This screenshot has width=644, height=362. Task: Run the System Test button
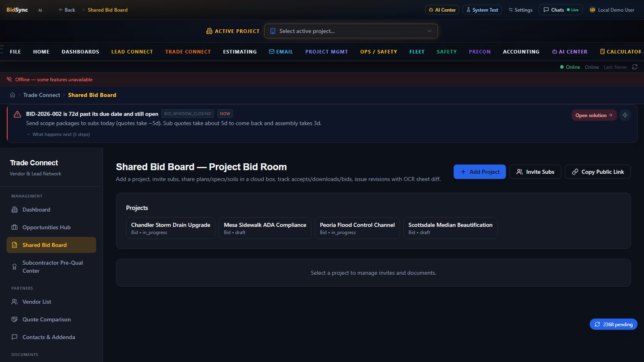pos(482,10)
